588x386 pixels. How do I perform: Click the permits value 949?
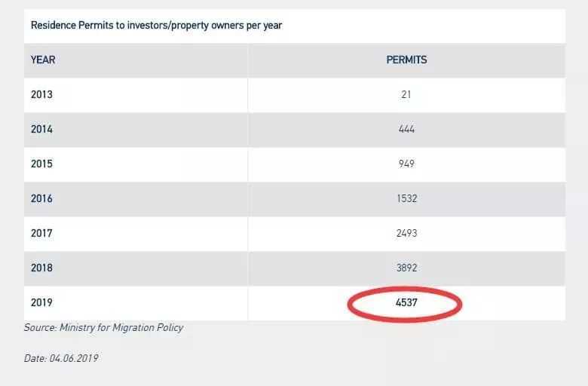[x=406, y=164]
